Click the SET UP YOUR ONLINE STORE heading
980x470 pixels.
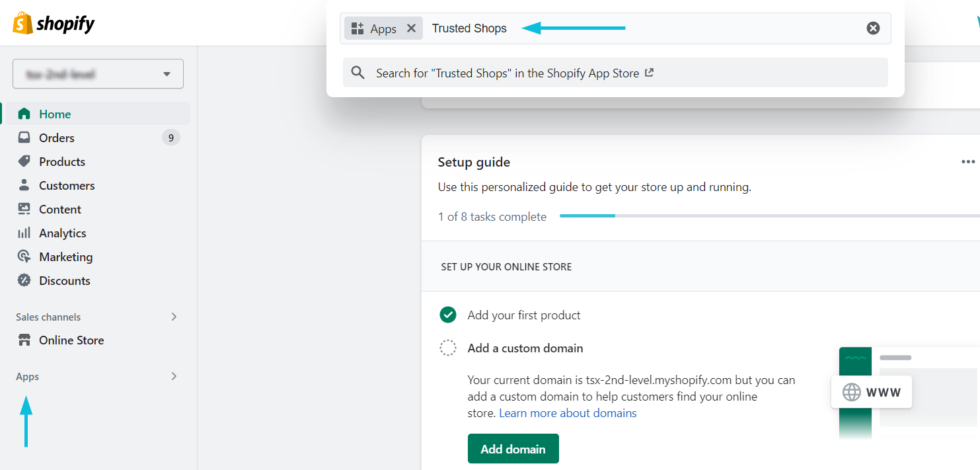[507, 267]
